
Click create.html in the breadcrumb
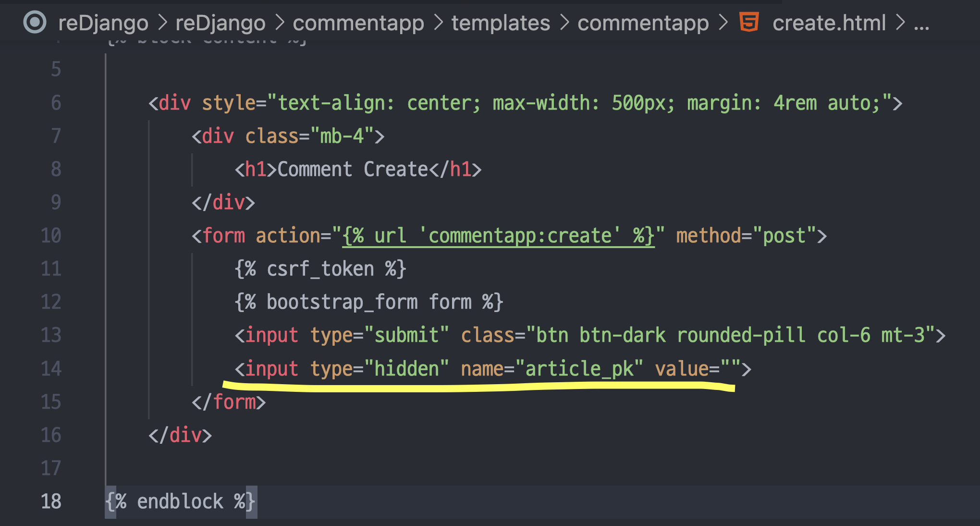tap(829, 23)
